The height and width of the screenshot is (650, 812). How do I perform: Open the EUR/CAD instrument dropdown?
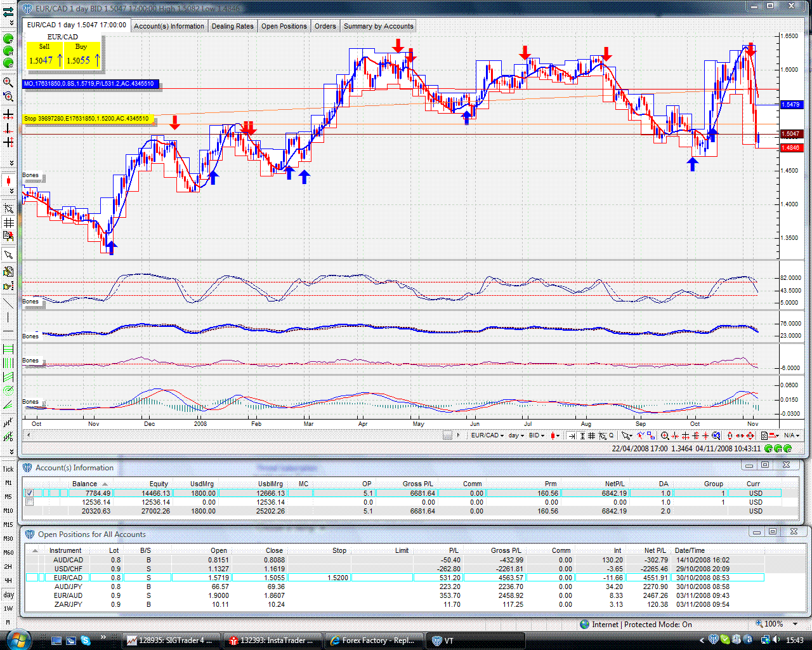[x=487, y=435]
